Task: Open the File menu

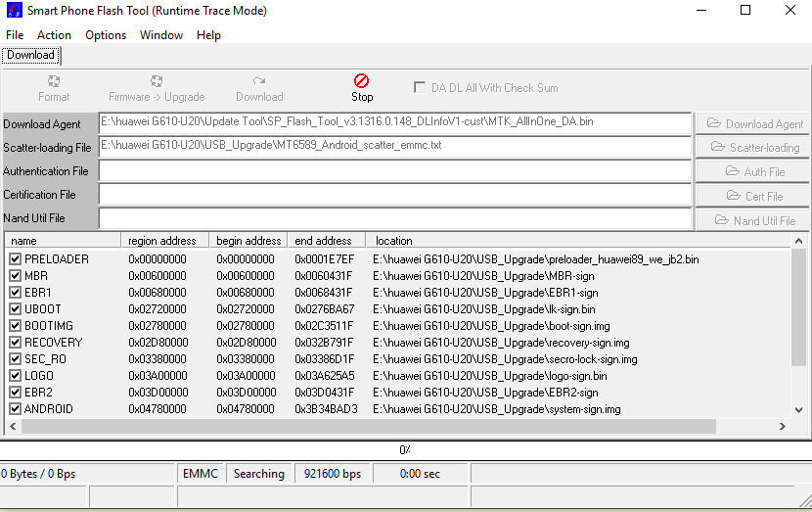Action: pyautogui.click(x=15, y=34)
